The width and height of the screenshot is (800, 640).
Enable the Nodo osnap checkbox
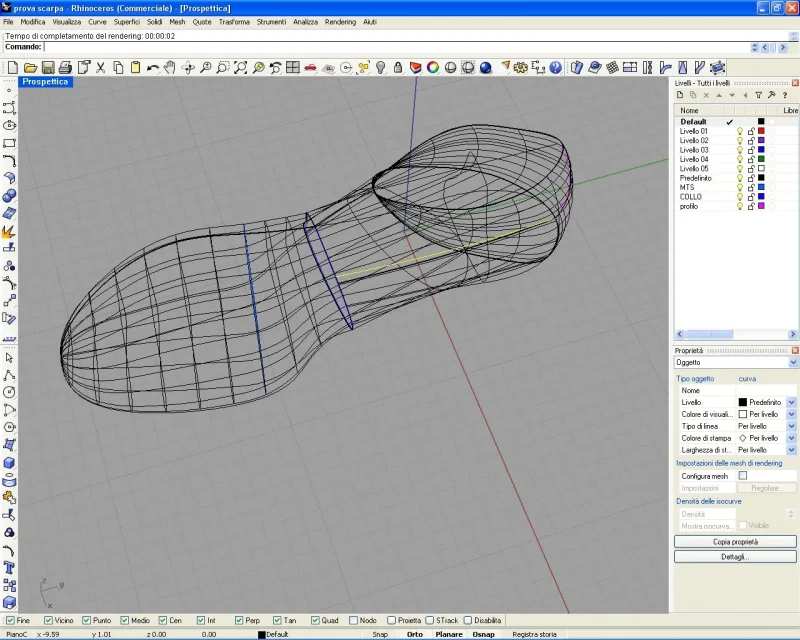(353, 621)
